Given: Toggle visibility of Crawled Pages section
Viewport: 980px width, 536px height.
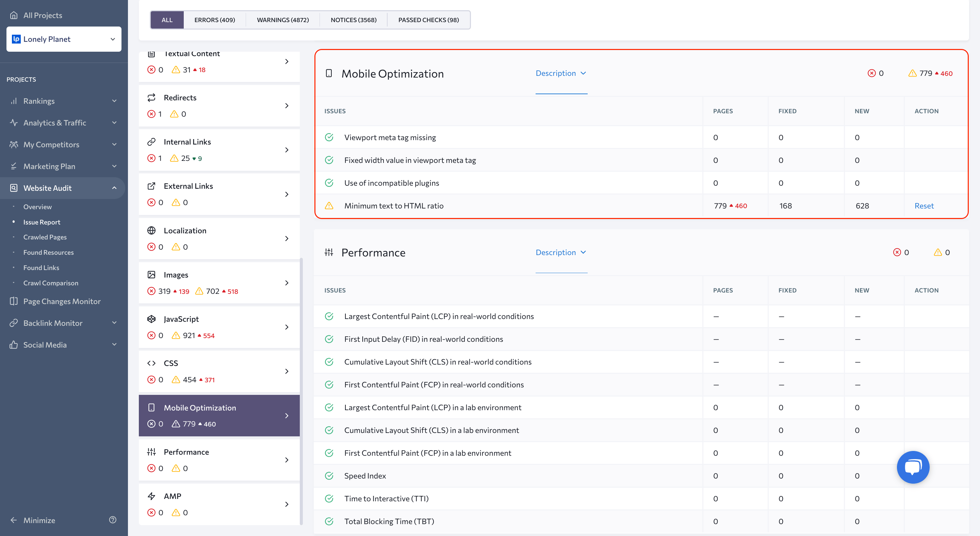Looking at the screenshot, I should coord(45,237).
